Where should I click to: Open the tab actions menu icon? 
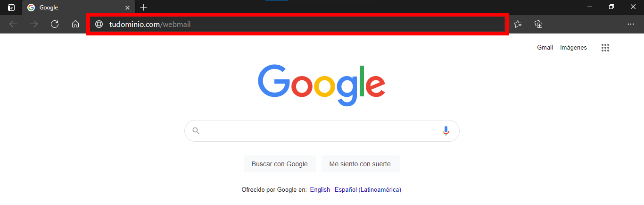11,7
